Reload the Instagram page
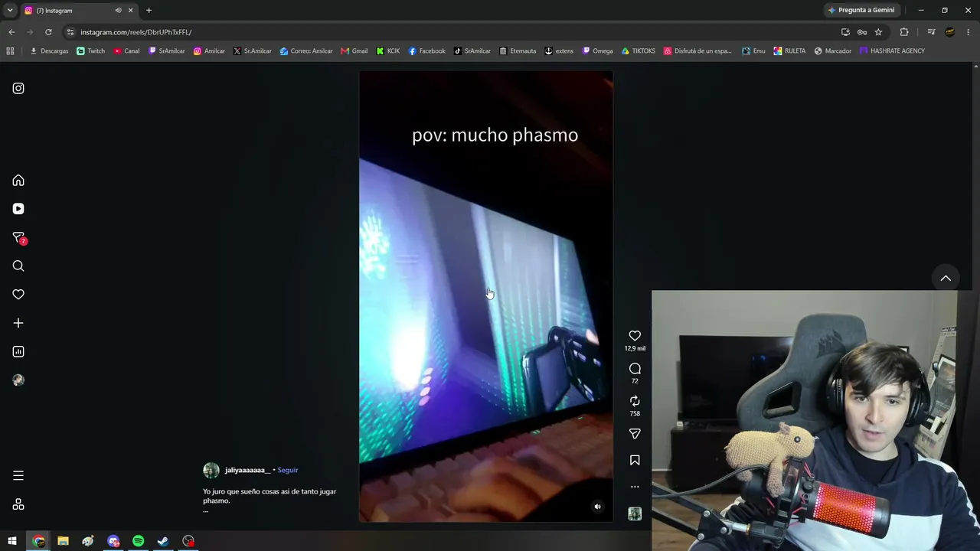 [x=48, y=32]
